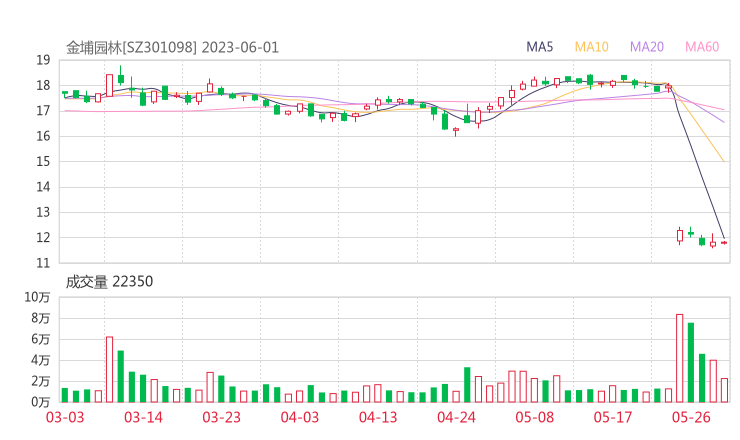Click the 8万 volume axis label

[x=41, y=318]
